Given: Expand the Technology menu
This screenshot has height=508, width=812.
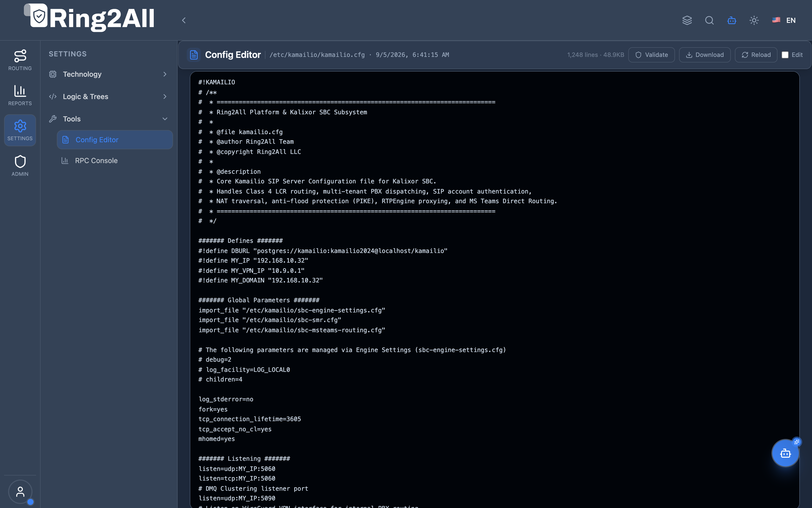Looking at the screenshot, I should tap(108, 74).
